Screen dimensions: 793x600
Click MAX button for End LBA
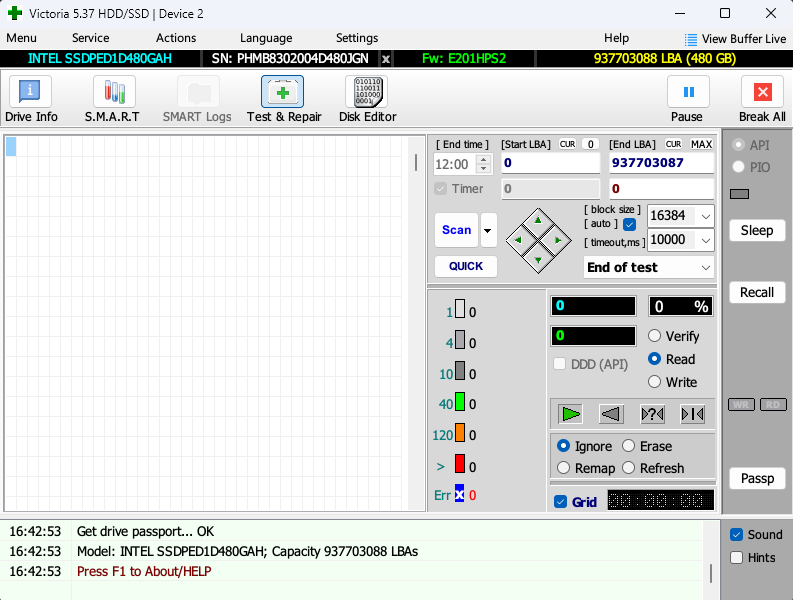[701, 144]
